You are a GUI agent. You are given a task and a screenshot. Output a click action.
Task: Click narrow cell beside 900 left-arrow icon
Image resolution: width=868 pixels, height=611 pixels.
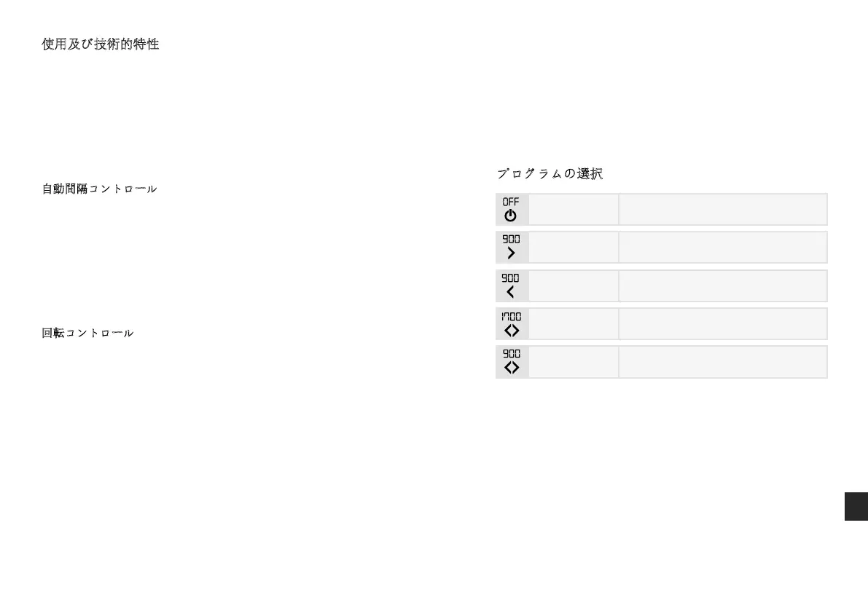coord(574,286)
